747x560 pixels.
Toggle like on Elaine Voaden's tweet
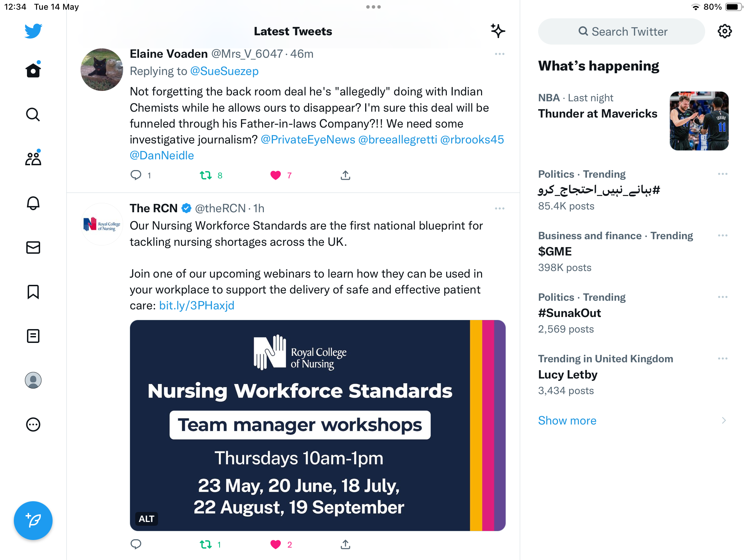point(276,175)
